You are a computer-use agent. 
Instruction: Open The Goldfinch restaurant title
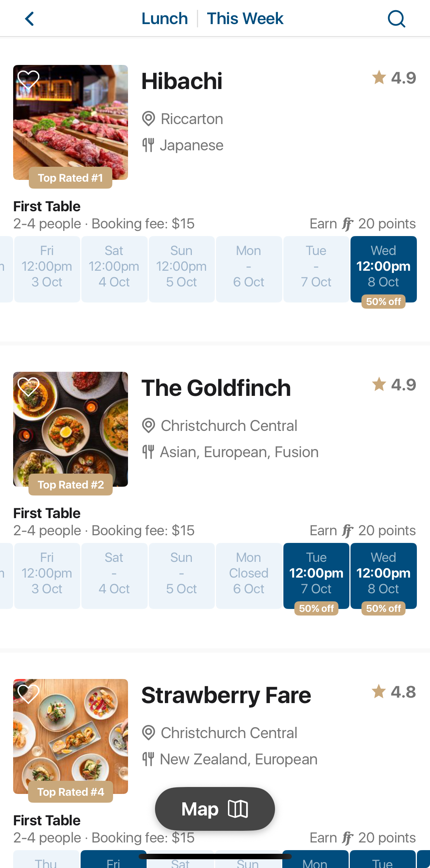tap(216, 388)
